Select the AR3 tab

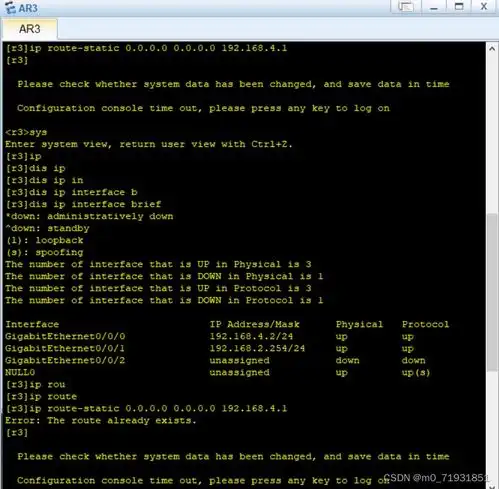coord(30,29)
